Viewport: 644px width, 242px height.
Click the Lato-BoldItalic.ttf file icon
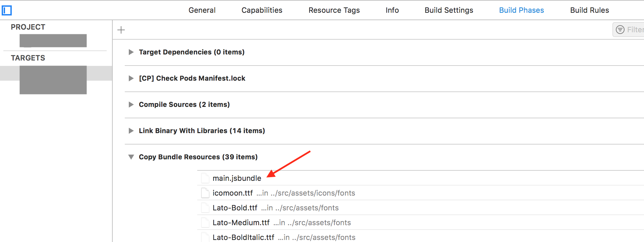click(205, 237)
